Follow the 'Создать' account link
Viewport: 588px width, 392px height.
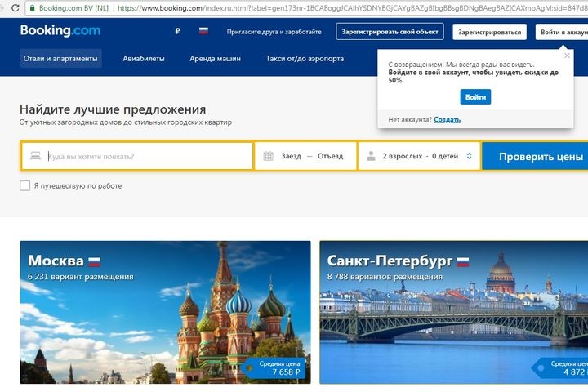tap(447, 120)
